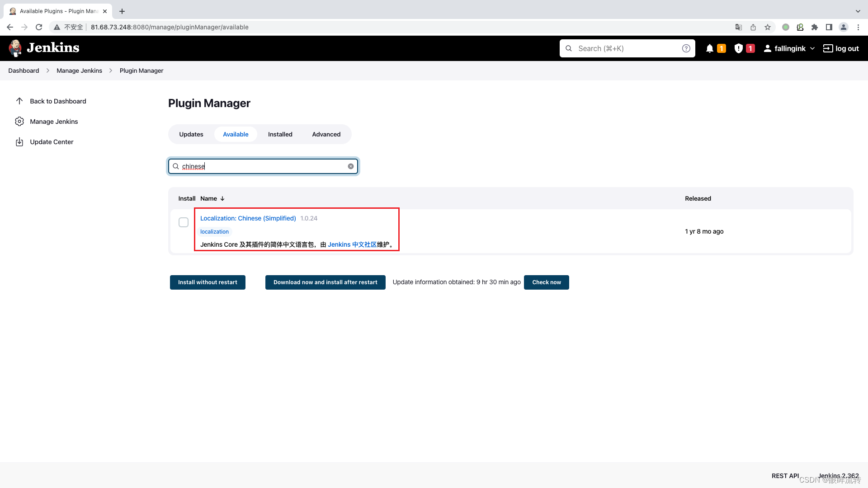Switch to the Updates tab

[191, 134]
